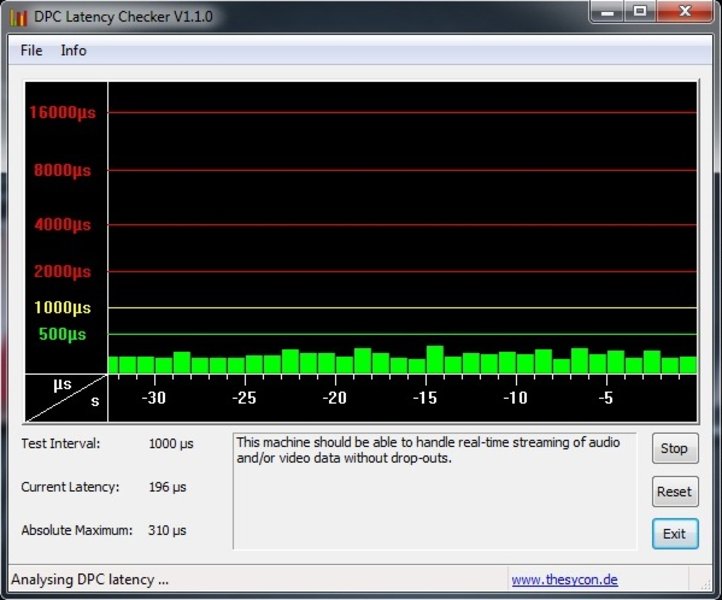Open the Info menu

pos(74,50)
